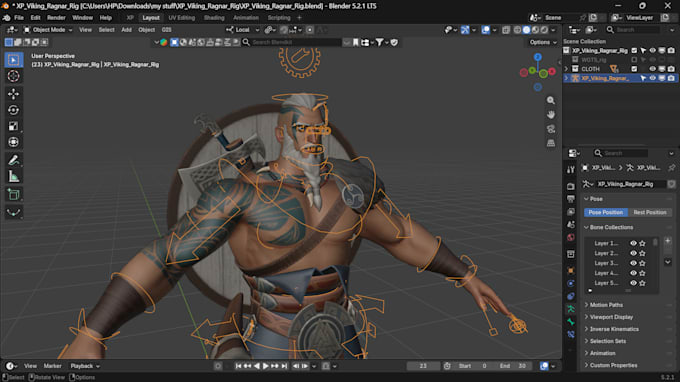The width and height of the screenshot is (680, 382).
Task: Jump to the animation start frame
Action: coord(238,366)
